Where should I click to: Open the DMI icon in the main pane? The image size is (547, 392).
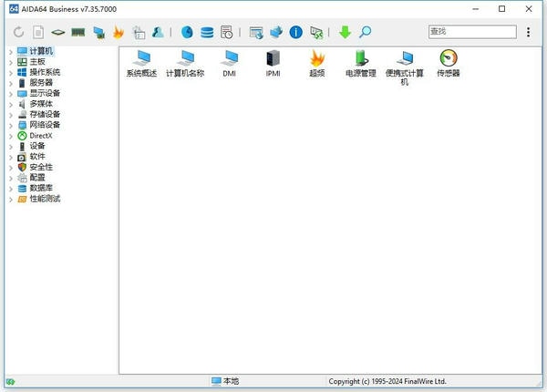(229, 64)
